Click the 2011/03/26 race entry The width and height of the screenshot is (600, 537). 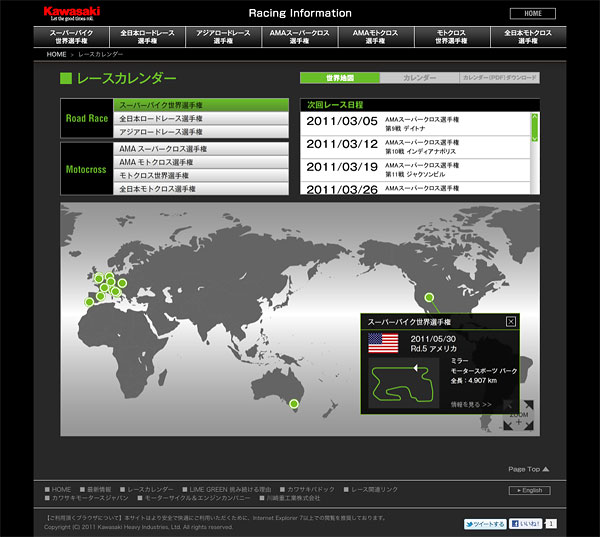tap(415, 188)
